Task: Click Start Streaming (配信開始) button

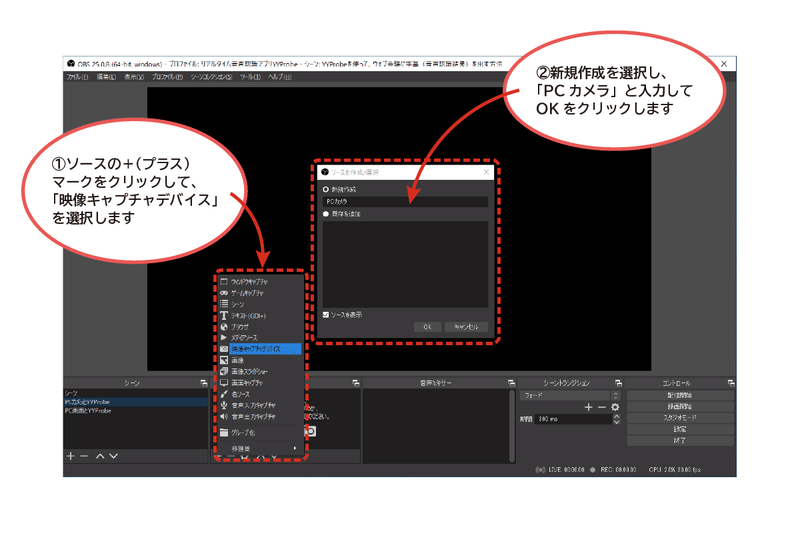Action: 680,395
